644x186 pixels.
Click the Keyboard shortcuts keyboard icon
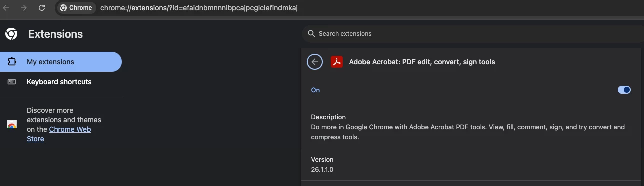(12, 82)
